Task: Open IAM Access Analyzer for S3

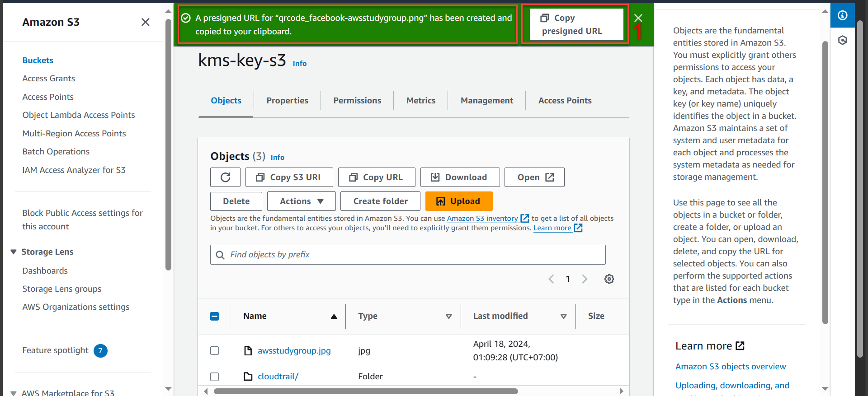Action: (x=74, y=170)
